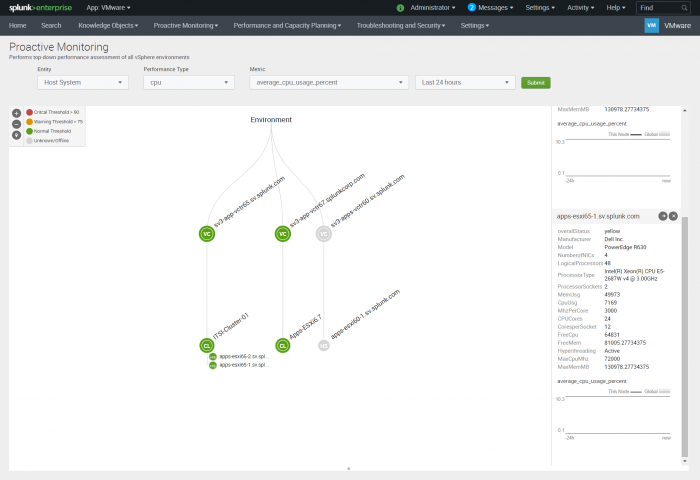Expand the Messages menu
The image size is (700, 480).
tap(496, 8)
